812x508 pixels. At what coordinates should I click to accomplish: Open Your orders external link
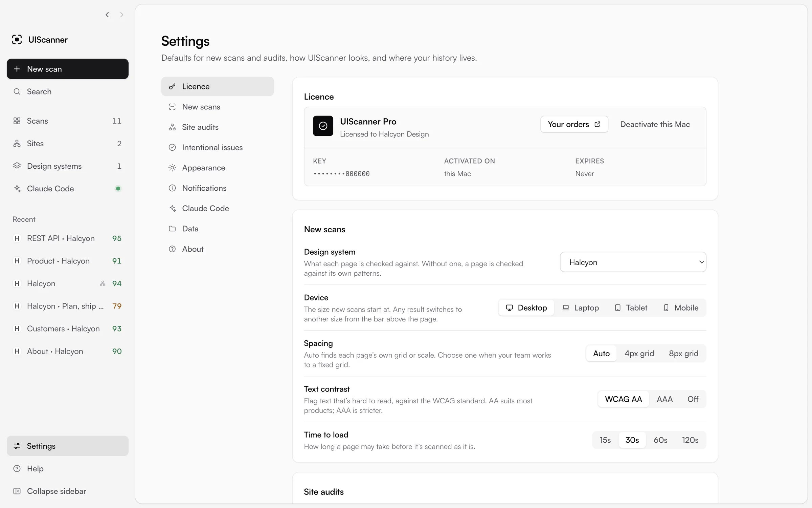pyautogui.click(x=574, y=124)
